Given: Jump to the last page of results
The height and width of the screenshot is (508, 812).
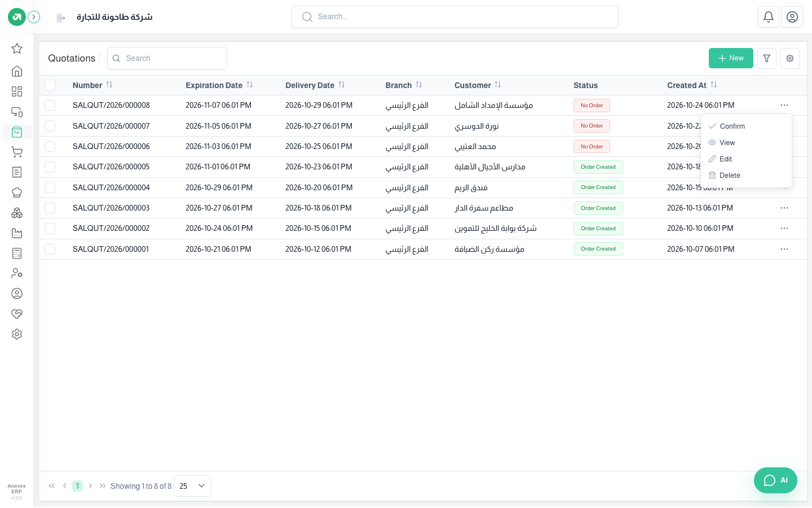Looking at the screenshot, I should point(103,486).
